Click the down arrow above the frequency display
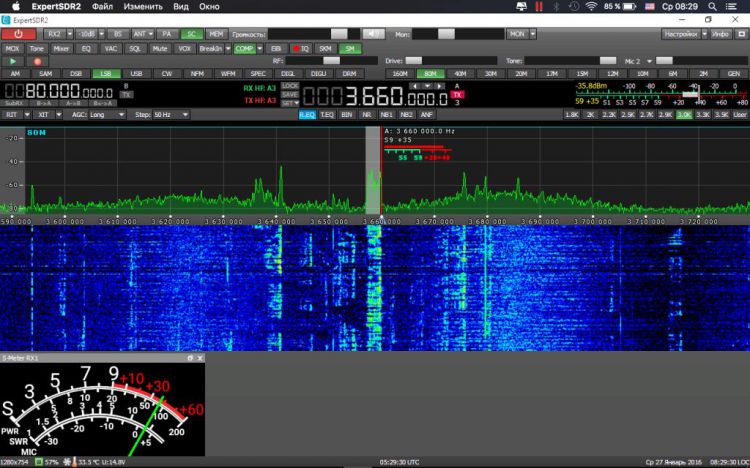Viewport: 750px width, 468px height. click(x=427, y=86)
